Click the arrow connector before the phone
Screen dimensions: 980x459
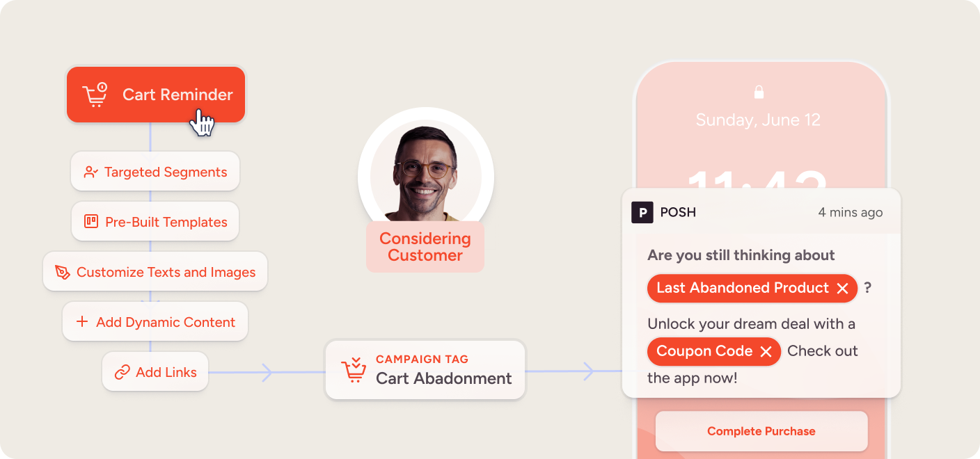tap(590, 371)
